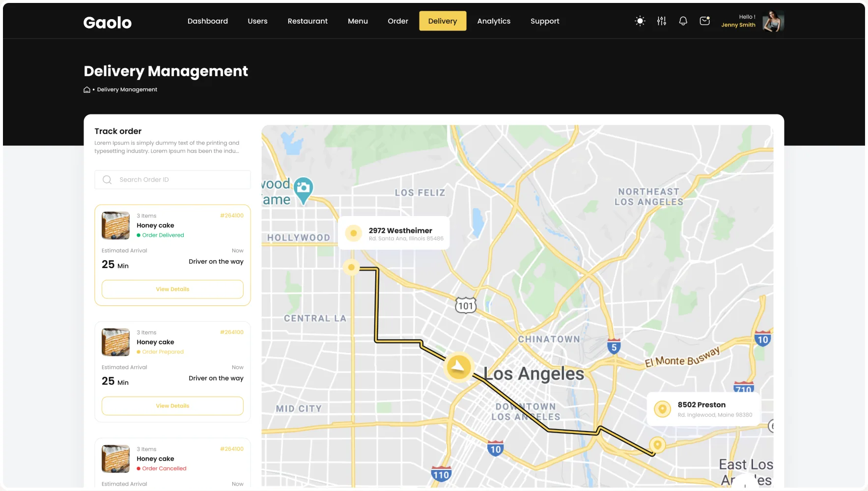This screenshot has height=491, width=868.
Task: Click Jenny Smith's profile avatar
Action: tap(773, 21)
